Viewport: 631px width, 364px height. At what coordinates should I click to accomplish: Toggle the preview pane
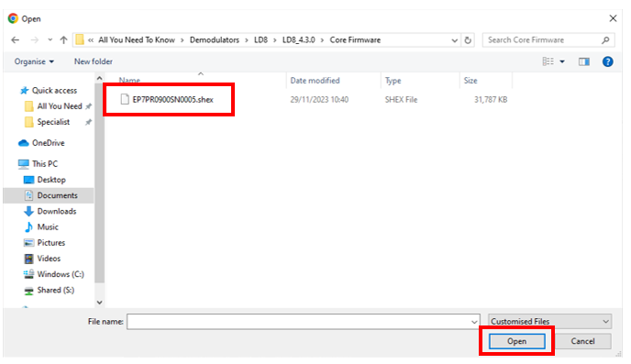pos(584,61)
